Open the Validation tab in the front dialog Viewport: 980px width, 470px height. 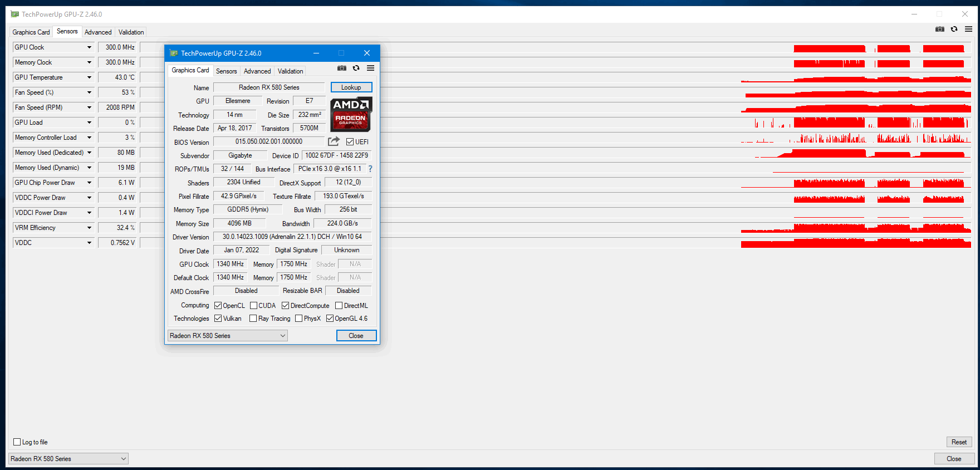(291, 71)
